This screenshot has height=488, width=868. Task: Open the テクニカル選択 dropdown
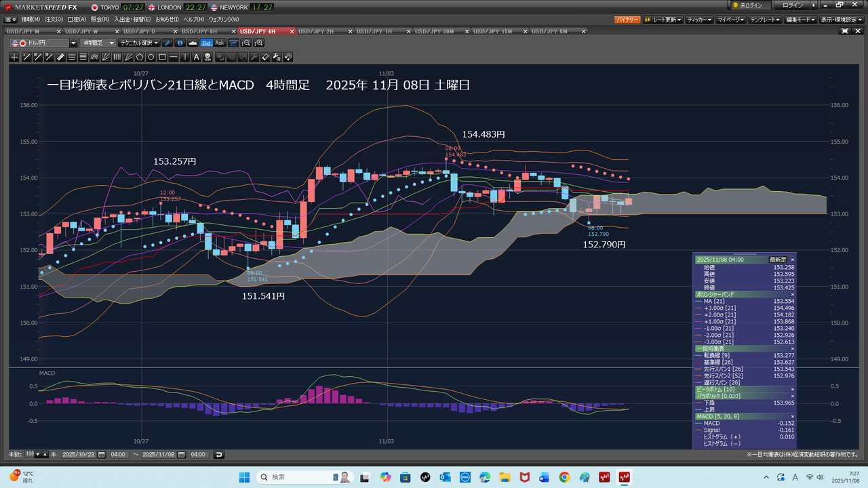(139, 43)
